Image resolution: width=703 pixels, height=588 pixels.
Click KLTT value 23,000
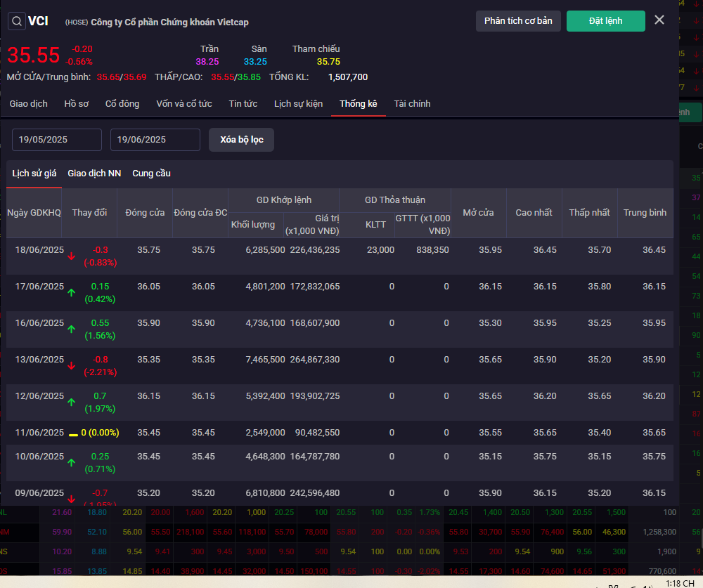click(380, 250)
